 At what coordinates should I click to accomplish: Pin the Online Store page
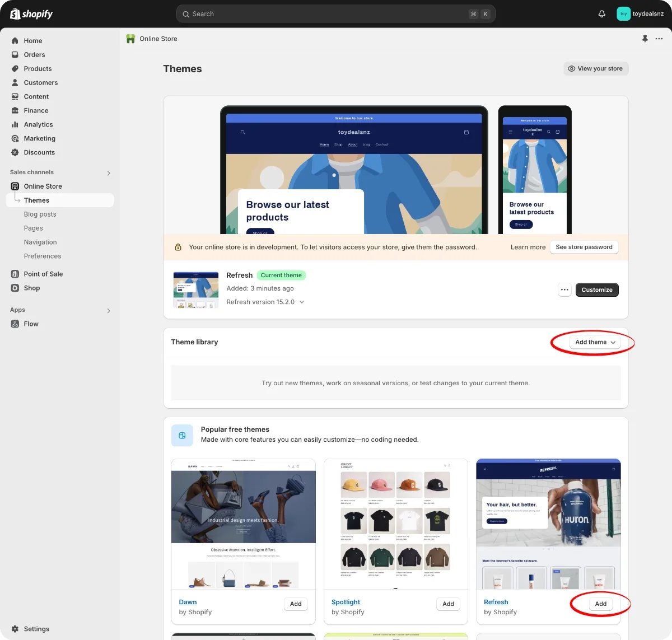[645, 39]
